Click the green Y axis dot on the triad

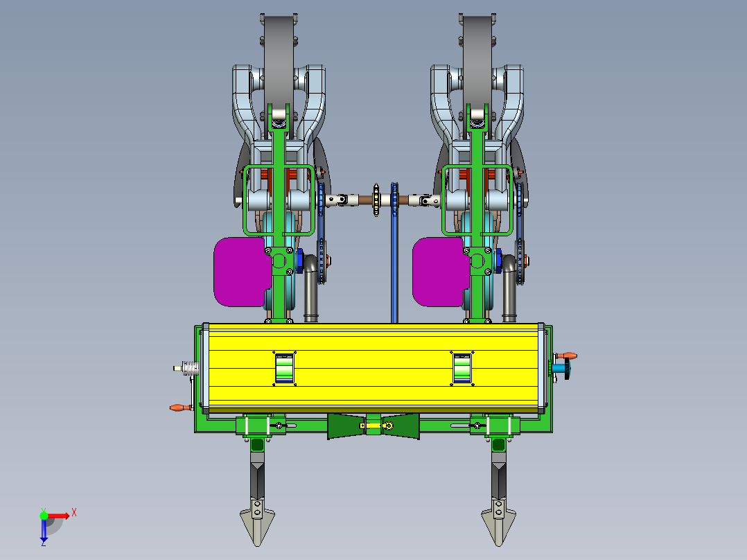44,516
